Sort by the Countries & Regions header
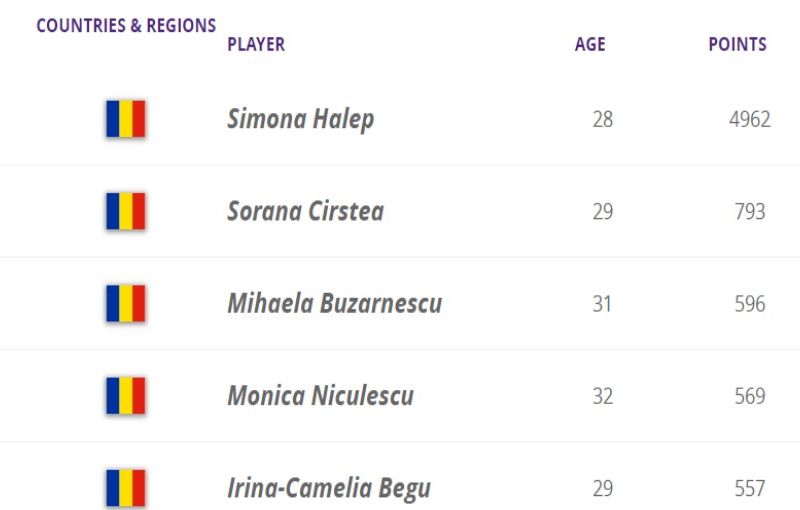 [126, 26]
